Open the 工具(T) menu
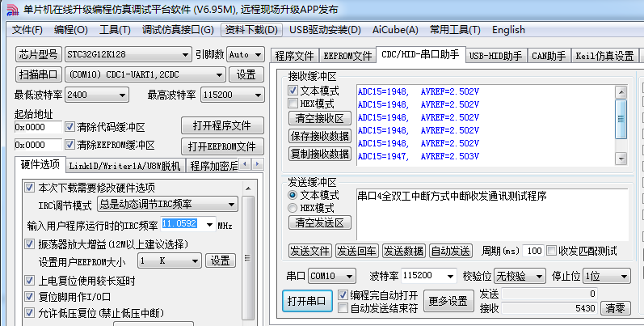The height and width of the screenshot is (326, 644). (x=115, y=30)
